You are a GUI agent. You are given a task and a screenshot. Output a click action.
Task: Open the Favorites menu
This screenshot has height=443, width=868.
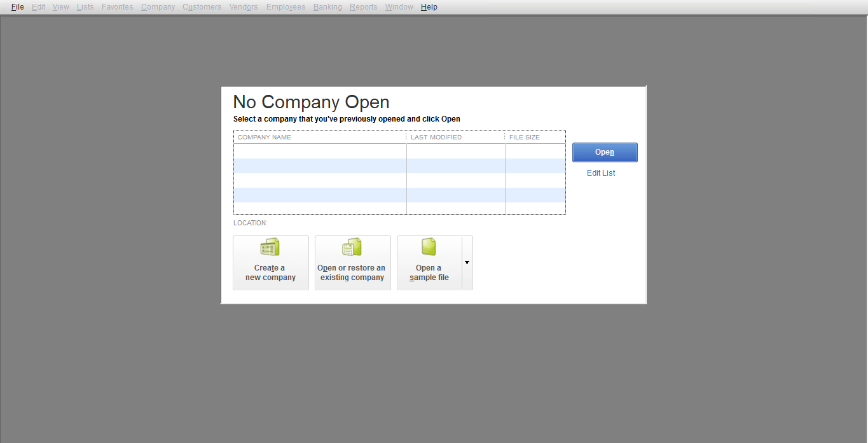117,6
